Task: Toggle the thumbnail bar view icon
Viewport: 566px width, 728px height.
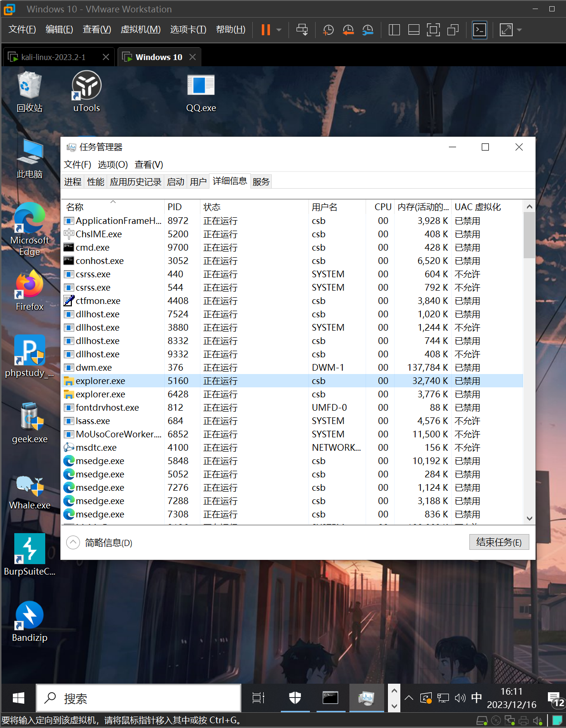Action: (x=414, y=30)
